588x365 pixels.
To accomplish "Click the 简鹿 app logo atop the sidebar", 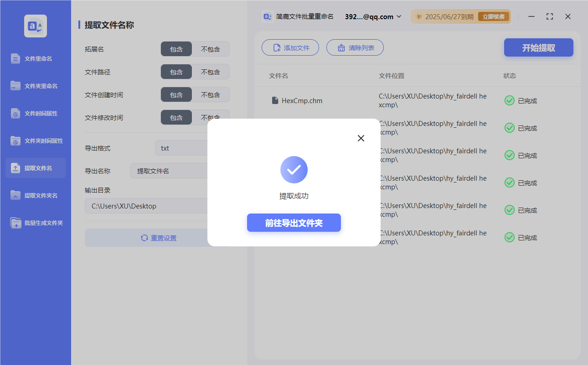I will click(35, 26).
